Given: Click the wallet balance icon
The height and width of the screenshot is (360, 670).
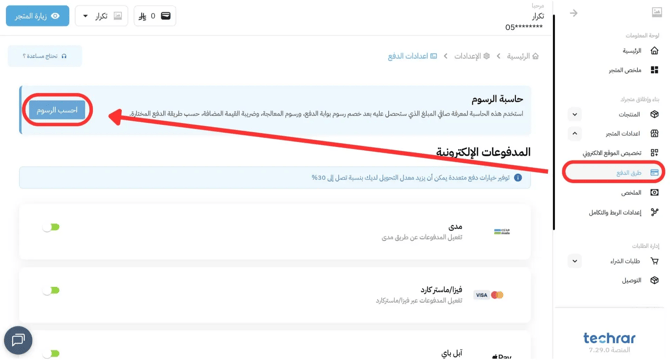Looking at the screenshot, I should click(166, 16).
